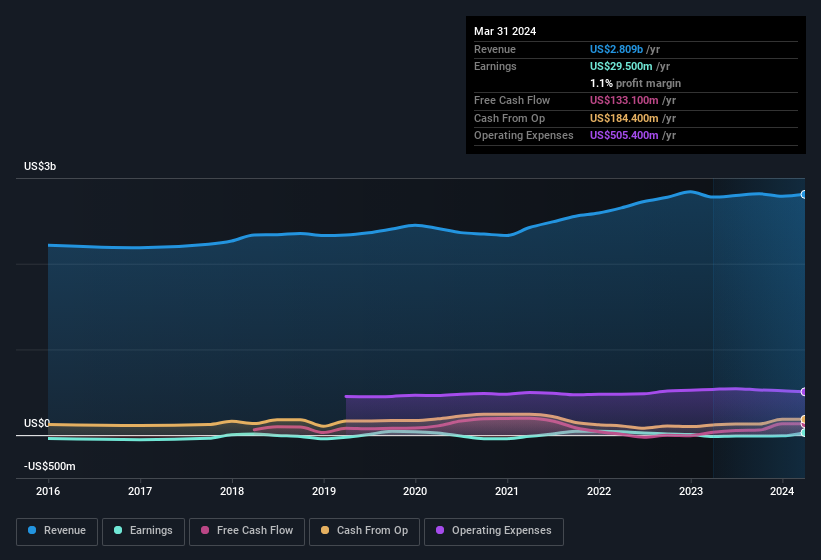The image size is (821, 560).
Task: Hide the Earnings series via legend
Action: pos(144,531)
